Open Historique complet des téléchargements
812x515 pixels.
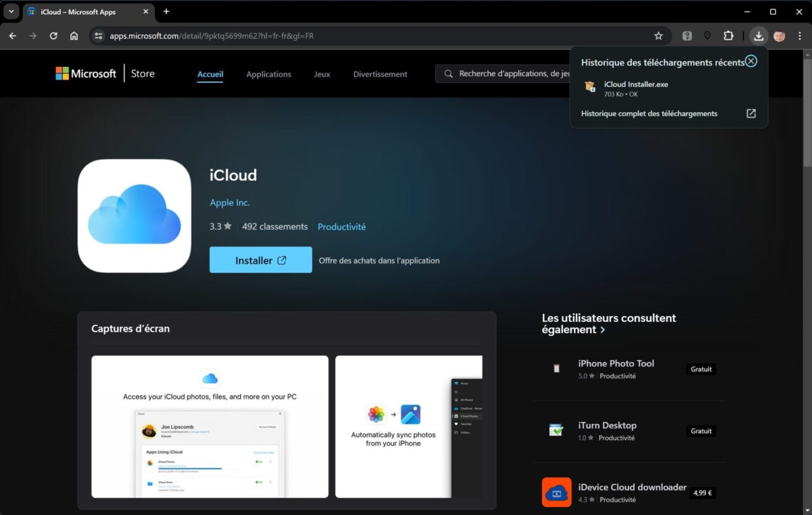point(649,113)
